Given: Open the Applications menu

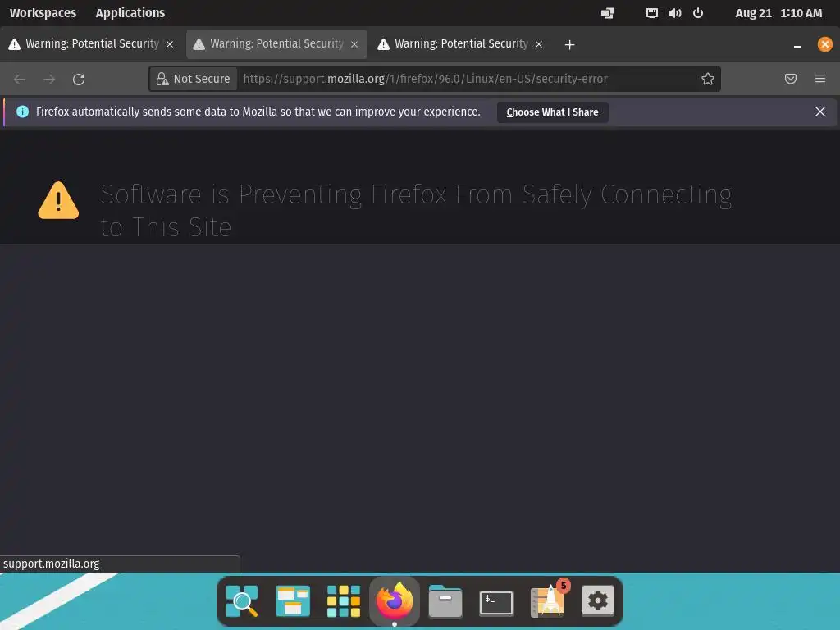Looking at the screenshot, I should (130, 13).
